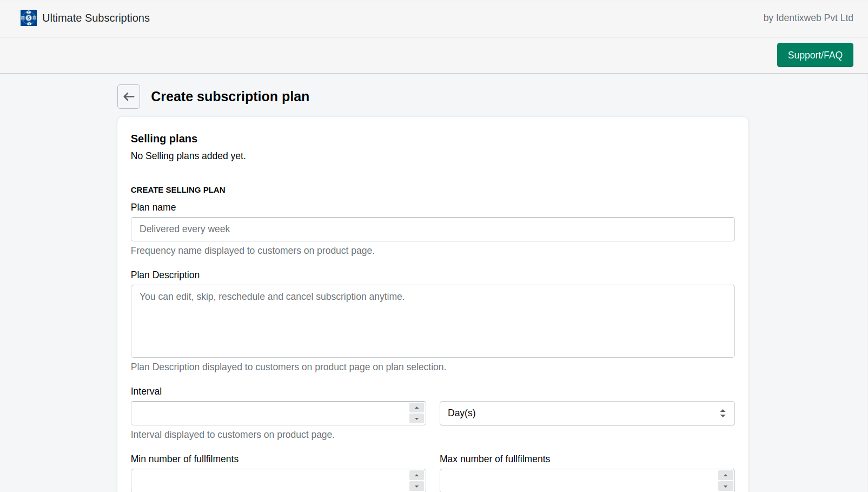This screenshot has height=492, width=868.
Task: Click 'Interval displayed to customers on product page.' hint
Action: 233,435
